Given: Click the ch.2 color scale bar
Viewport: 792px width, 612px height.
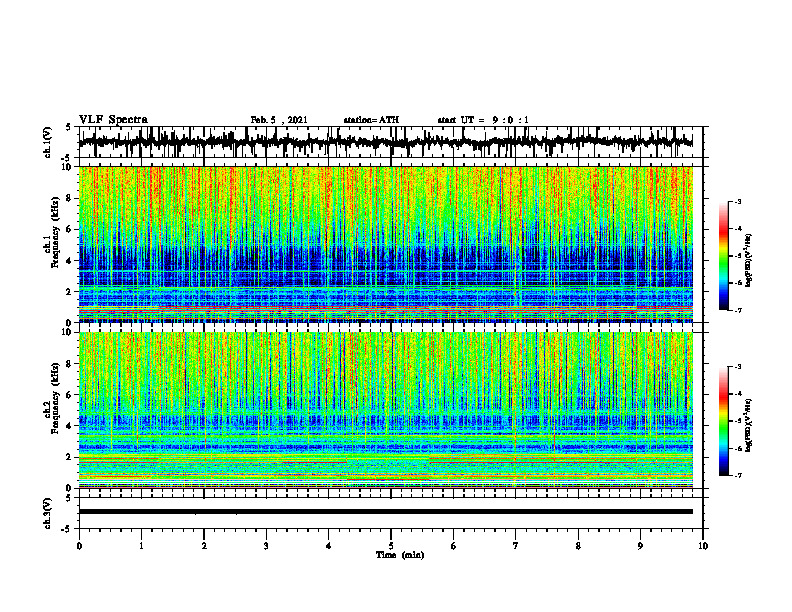Looking at the screenshot, I should (724, 421).
